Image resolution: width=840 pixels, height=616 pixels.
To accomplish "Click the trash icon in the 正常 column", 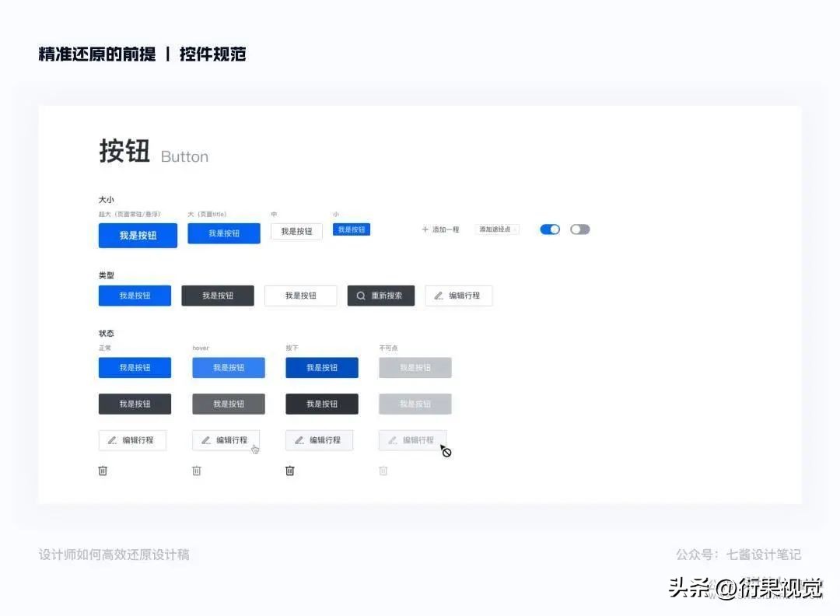I will (103, 471).
